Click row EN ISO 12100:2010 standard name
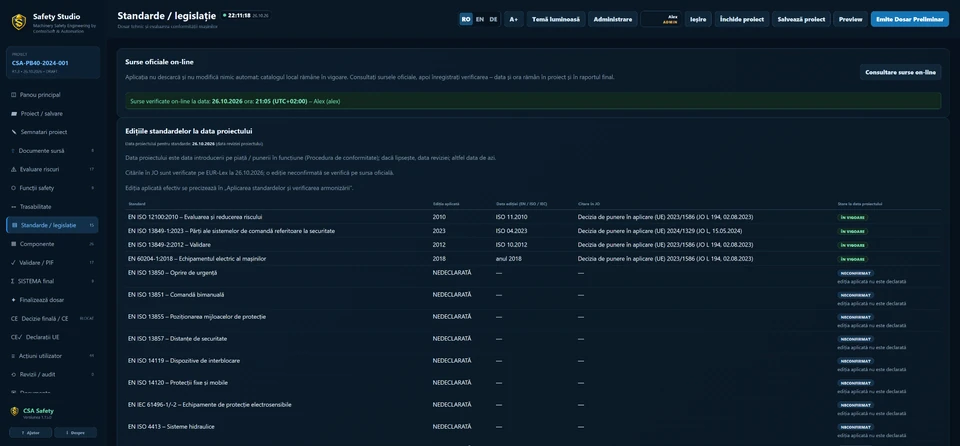 click(195, 217)
